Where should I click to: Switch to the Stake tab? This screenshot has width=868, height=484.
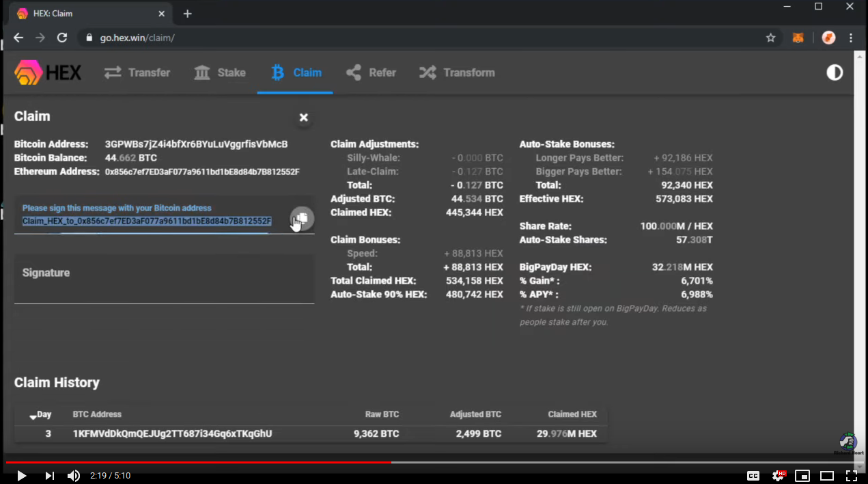pos(220,72)
